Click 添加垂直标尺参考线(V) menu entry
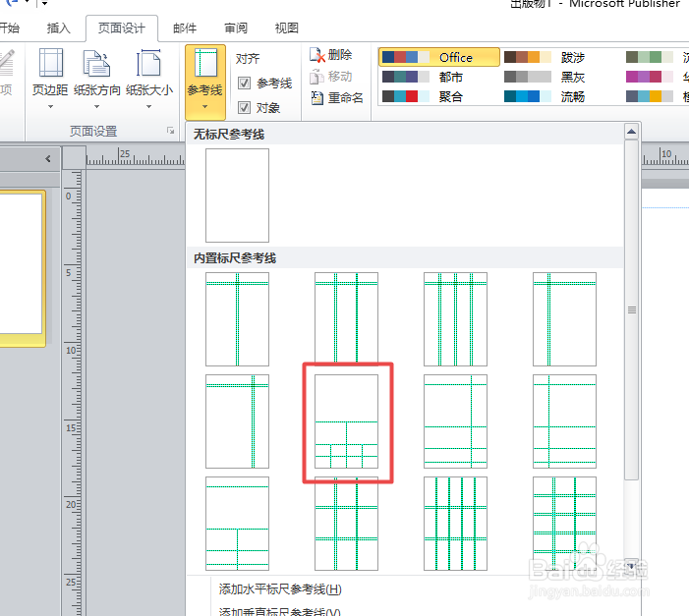Viewport: 689px width, 616px height. [279, 612]
